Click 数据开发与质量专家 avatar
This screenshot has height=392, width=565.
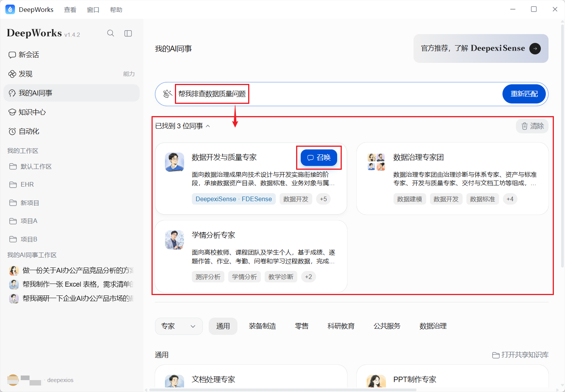pyautogui.click(x=175, y=162)
